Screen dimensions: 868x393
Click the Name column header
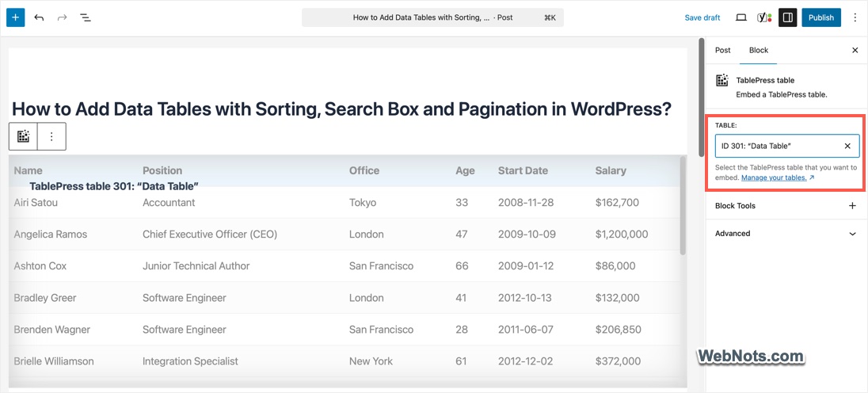click(28, 170)
